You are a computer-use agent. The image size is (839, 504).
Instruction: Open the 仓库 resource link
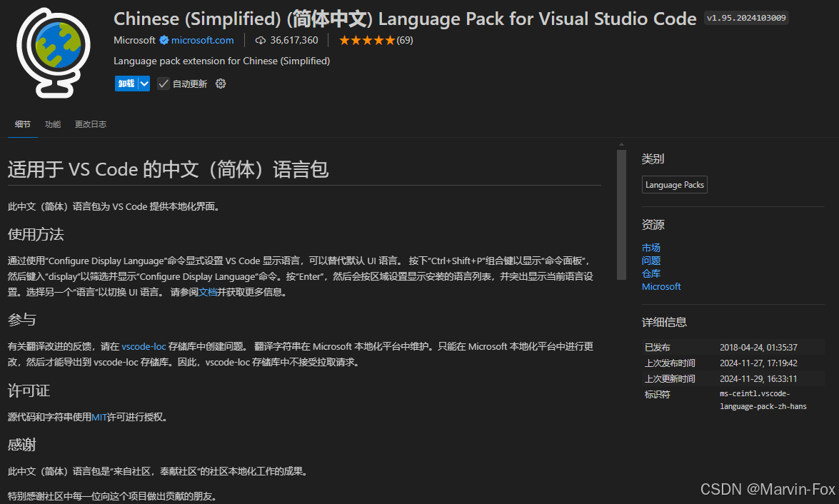pos(650,273)
